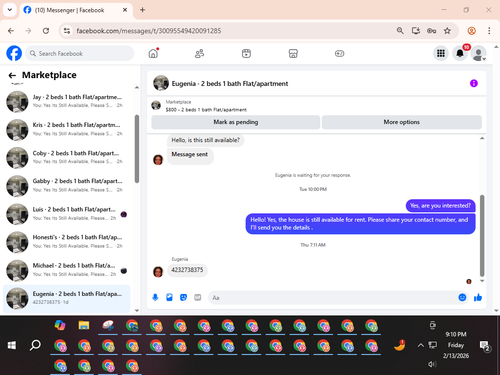Open conversation information purple icon
This screenshot has width=500, height=375.
pyautogui.click(x=474, y=83)
